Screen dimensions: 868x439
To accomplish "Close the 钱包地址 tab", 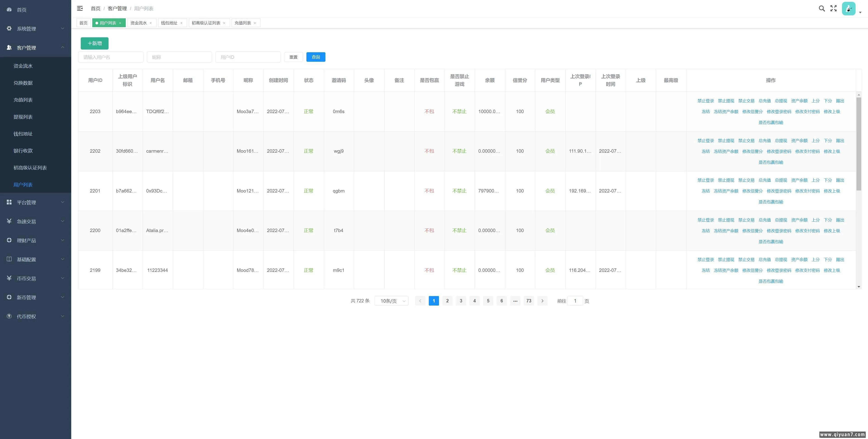I will click(181, 23).
